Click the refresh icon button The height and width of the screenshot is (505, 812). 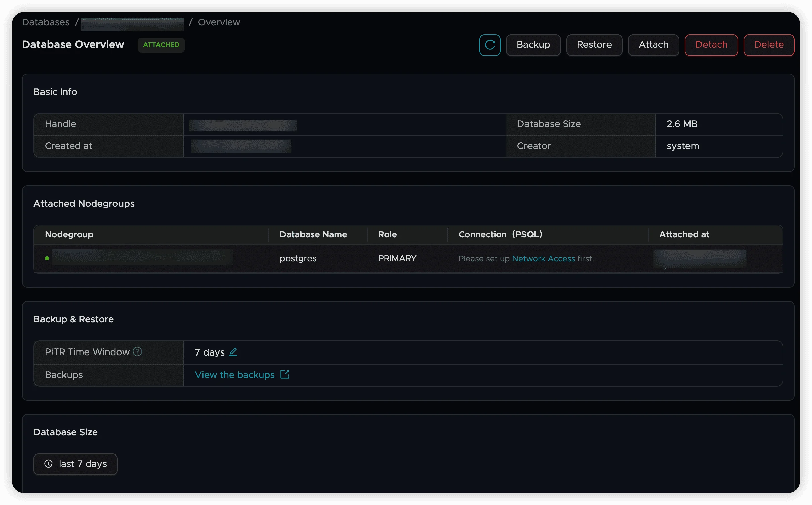pyautogui.click(x=490, y=45)
